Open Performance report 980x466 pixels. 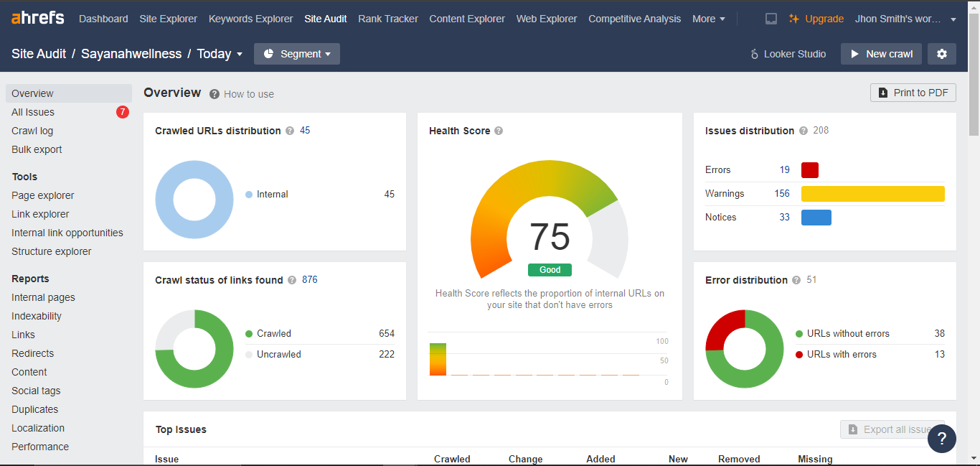tap(40, 447)
